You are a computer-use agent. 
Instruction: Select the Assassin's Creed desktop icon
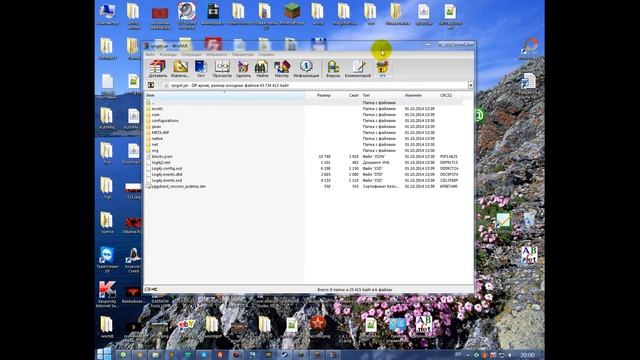click(133, 260)
